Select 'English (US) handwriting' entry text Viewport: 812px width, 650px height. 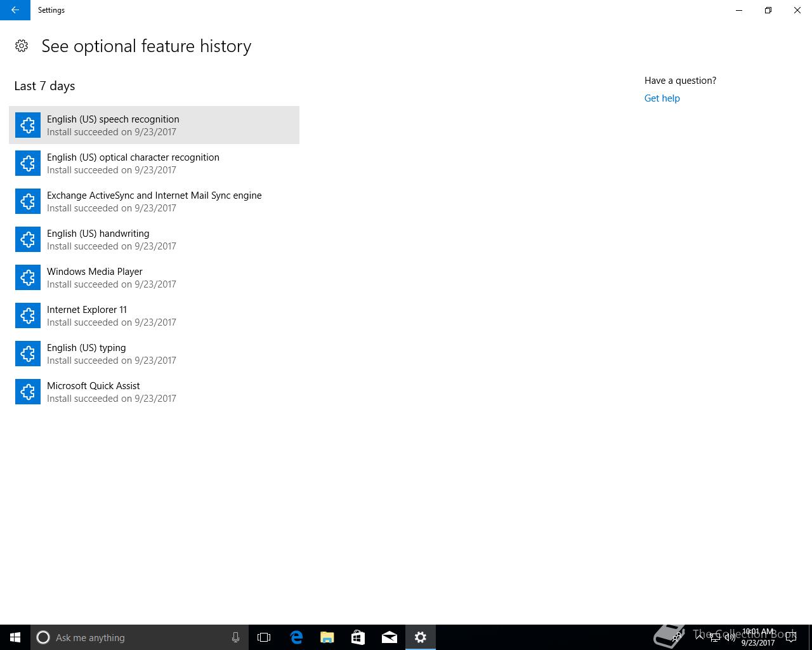(98, 234)
